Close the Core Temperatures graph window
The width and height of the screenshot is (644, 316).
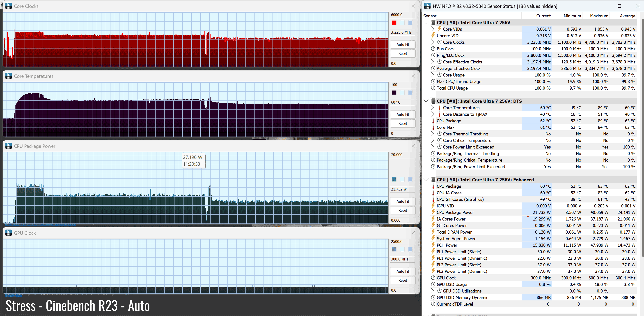(413, 76)
